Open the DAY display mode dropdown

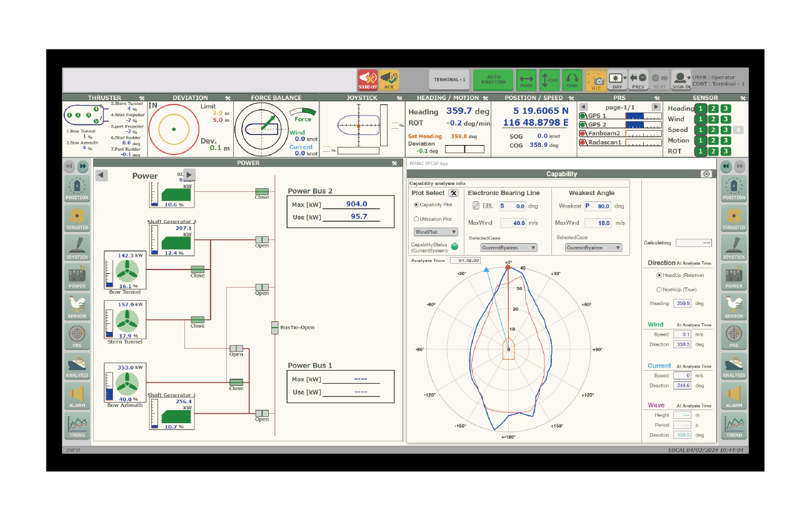point(617,79)
